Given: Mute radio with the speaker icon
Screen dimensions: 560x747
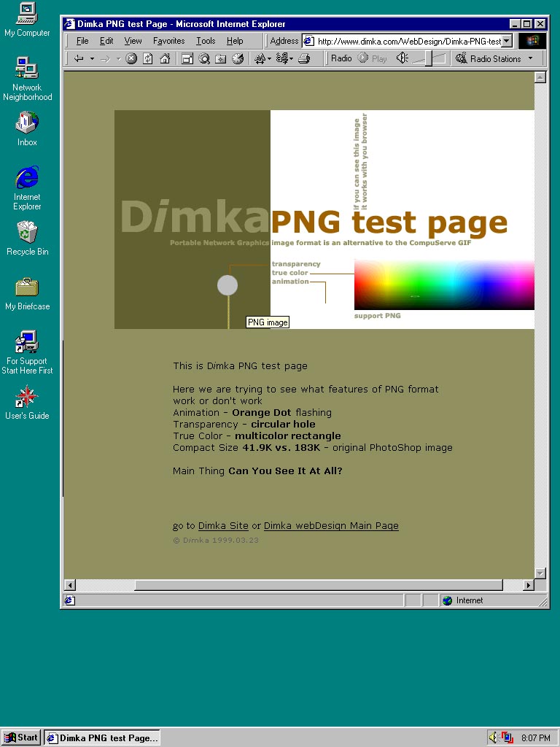Looking at the screenshot, I should 402,58.
